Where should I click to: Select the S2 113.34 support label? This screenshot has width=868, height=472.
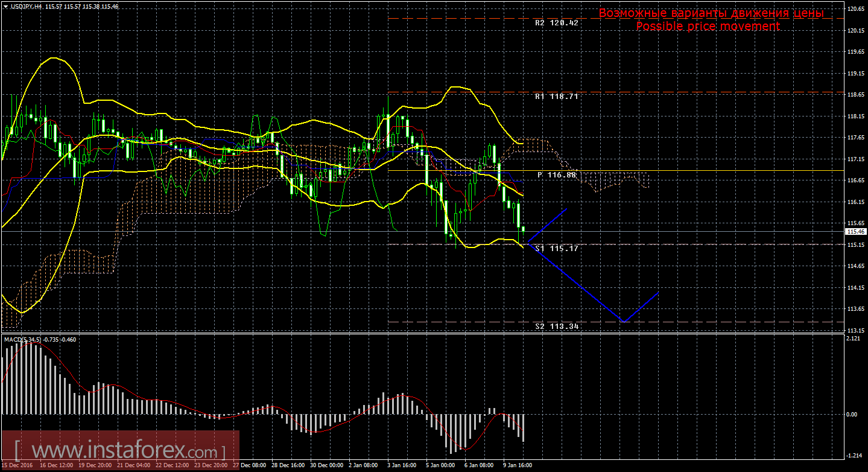[556, 326]
